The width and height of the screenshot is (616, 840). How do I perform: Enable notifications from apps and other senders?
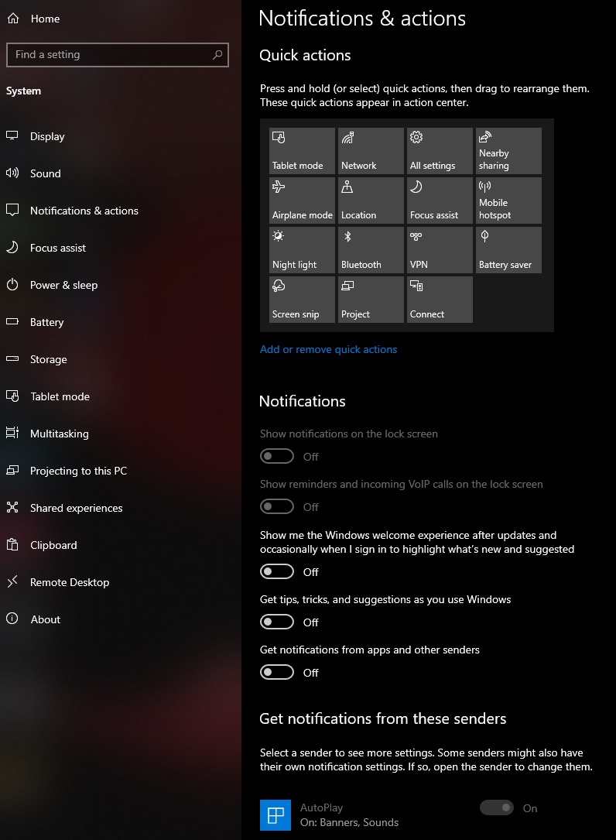277,672
